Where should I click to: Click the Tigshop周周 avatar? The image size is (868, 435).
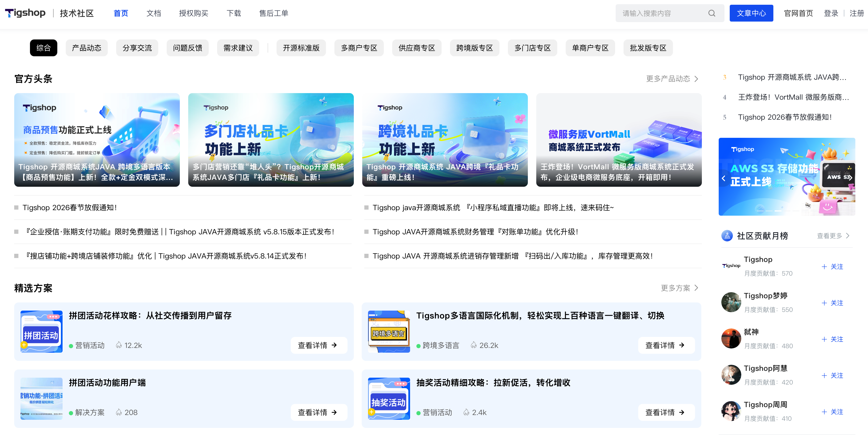click(731, 411)
